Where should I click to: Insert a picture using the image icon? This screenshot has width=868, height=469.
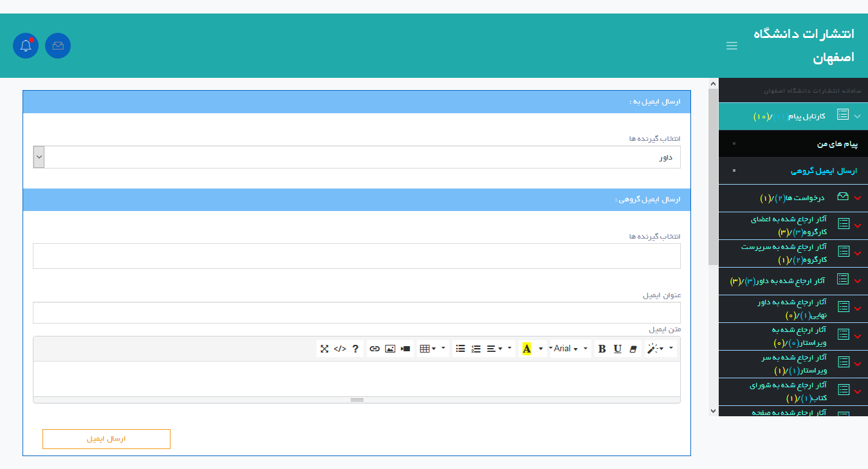click(390, 349)
